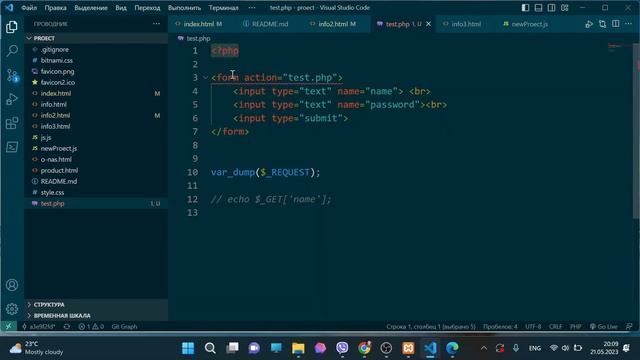Collapse the PROECT folder section
The width and height of the screenshot is (640, 360).
coord(96,38)
